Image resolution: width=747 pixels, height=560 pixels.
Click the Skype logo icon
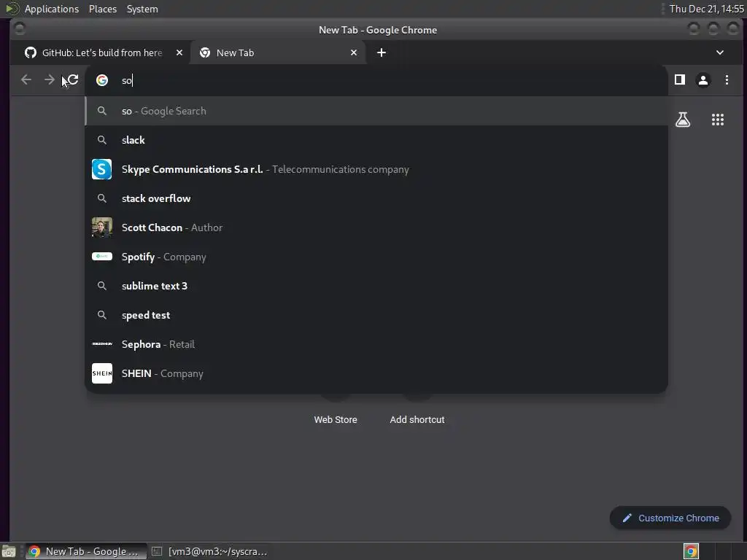click(102, 169)
